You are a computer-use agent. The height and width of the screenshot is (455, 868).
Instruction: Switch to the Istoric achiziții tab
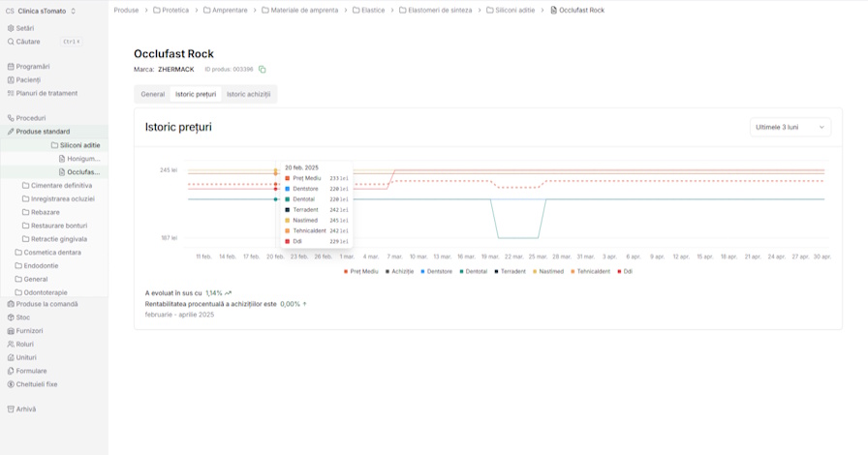tap(248, 94)
